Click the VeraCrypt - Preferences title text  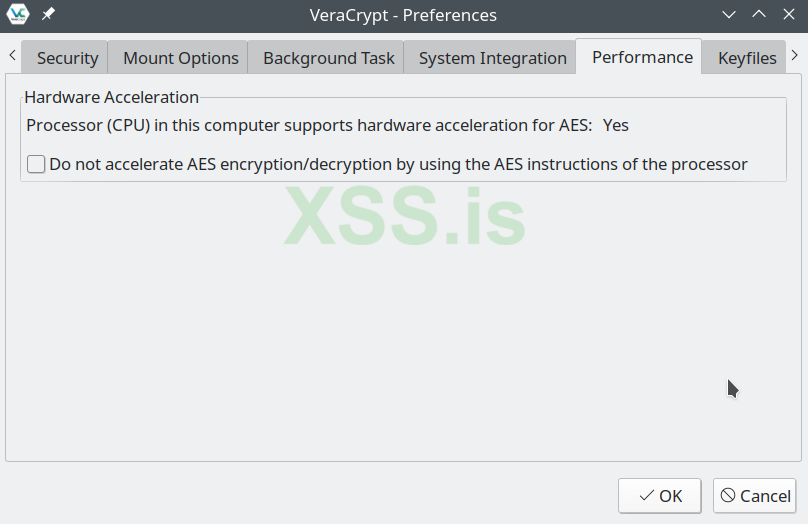click(403, 15)
